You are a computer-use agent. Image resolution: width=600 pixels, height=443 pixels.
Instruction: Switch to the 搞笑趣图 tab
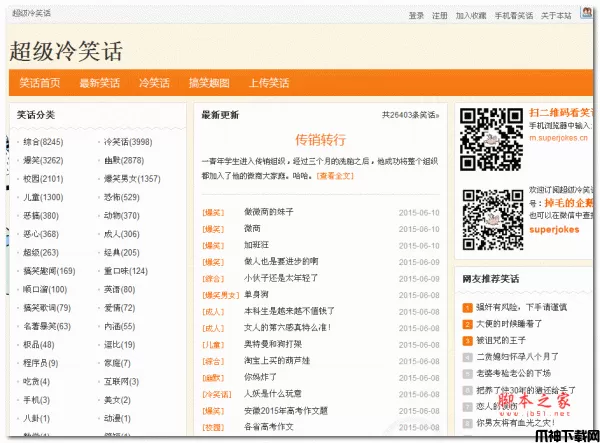(209, 83)
